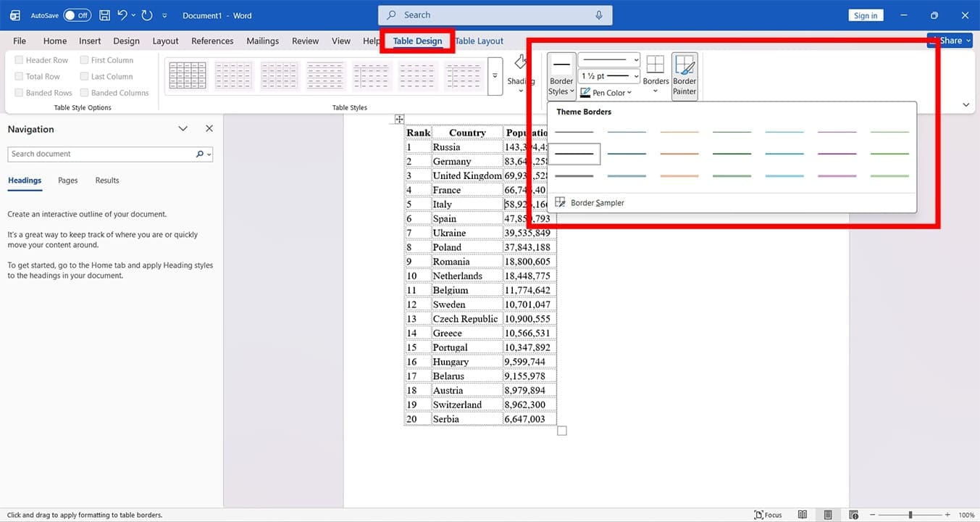Click the Borders grid icon
Screen dimensions: 980x522
pyautogui.click(x=656, y=65)
